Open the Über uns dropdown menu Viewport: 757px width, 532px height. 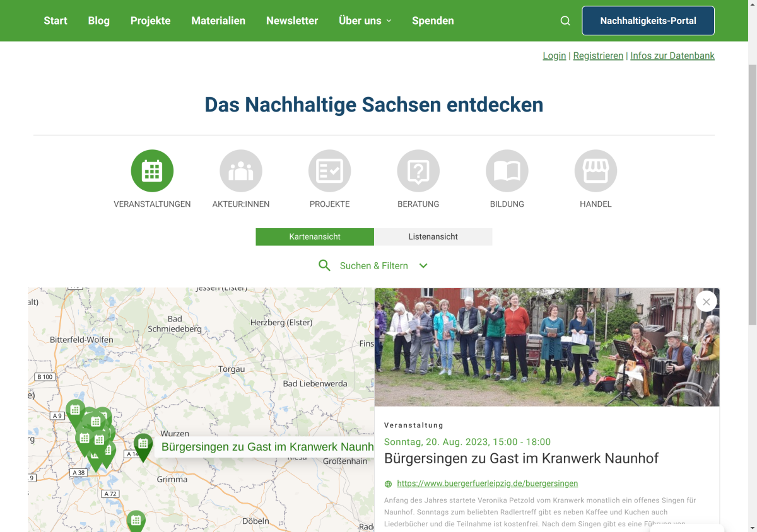point(365,20)
